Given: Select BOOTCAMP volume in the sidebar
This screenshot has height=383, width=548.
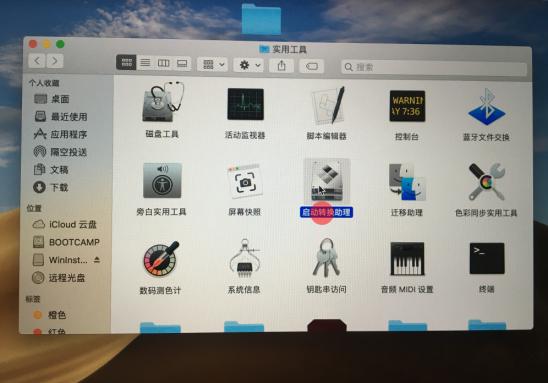Looking at the screenshot, I should pyautogui.click(x=66, y=242).
